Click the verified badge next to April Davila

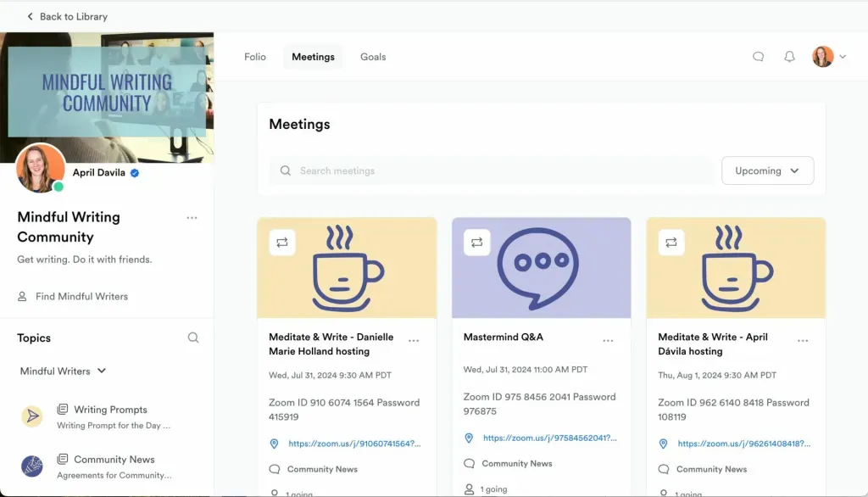tap(135, 173)
